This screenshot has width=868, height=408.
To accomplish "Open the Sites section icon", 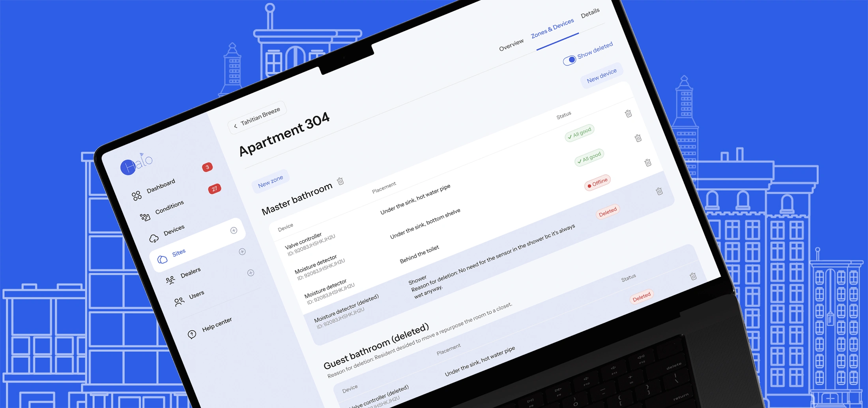I will [x=162, y=260].
